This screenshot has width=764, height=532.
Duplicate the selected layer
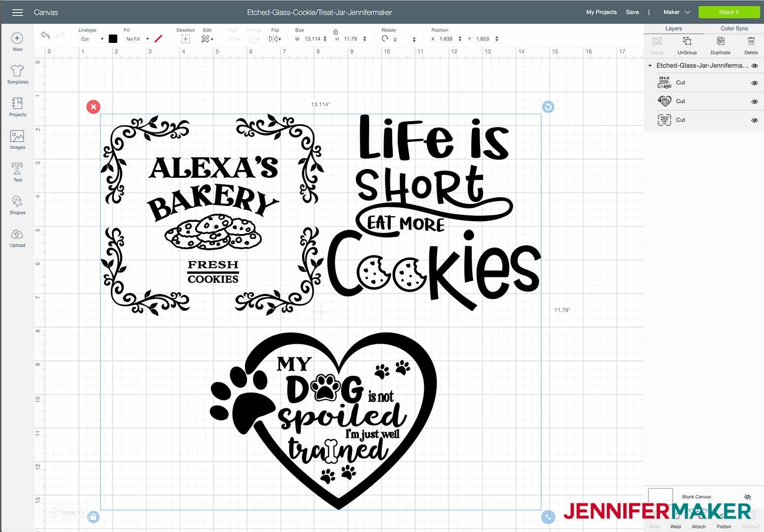pyautogui.click(x=720, y=44)
